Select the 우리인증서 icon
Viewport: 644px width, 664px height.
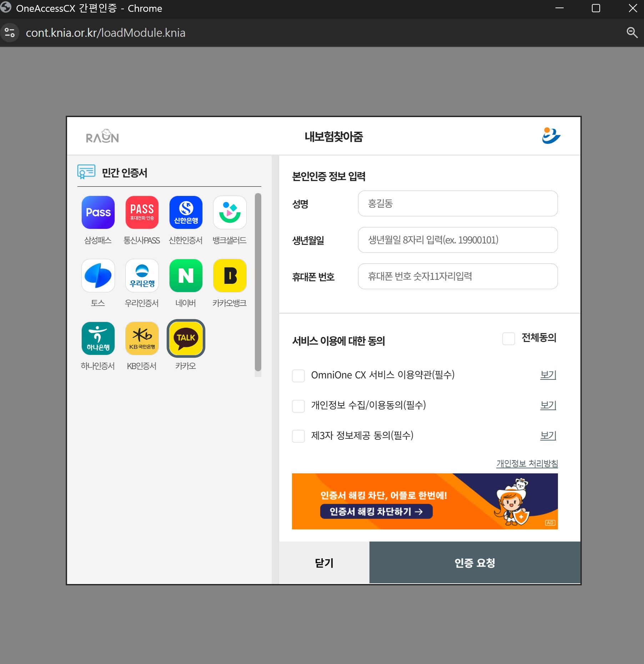(142, 276)
